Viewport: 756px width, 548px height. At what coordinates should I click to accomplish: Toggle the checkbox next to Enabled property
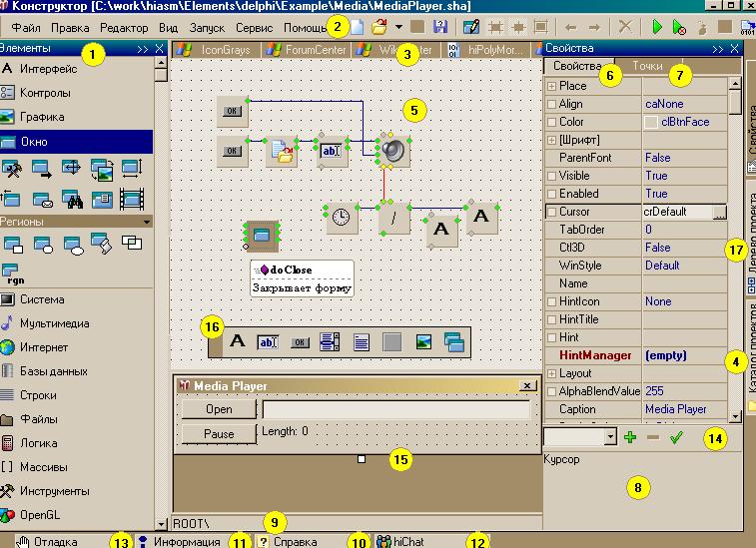(x=551, y=194)
